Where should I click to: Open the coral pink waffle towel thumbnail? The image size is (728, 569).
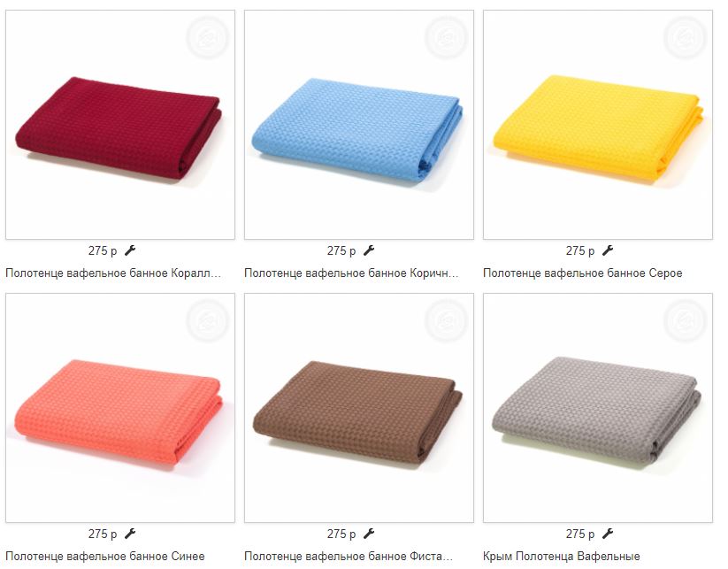coord(120,408)
